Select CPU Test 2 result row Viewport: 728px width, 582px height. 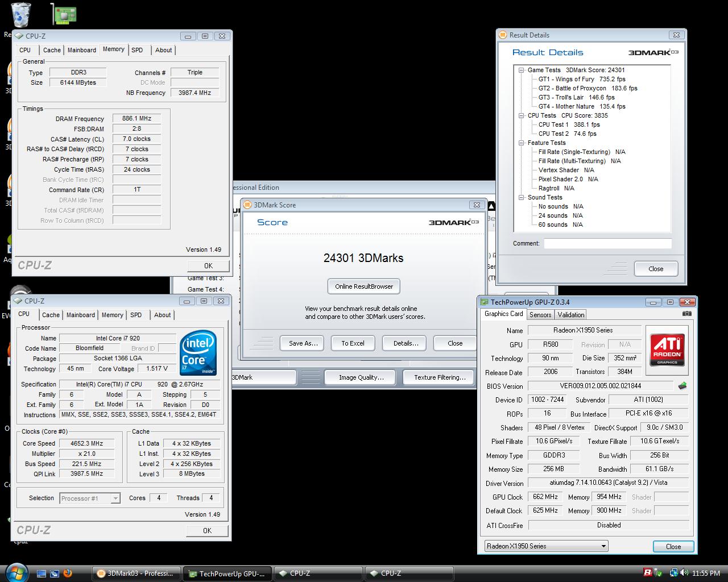point(568,134)
